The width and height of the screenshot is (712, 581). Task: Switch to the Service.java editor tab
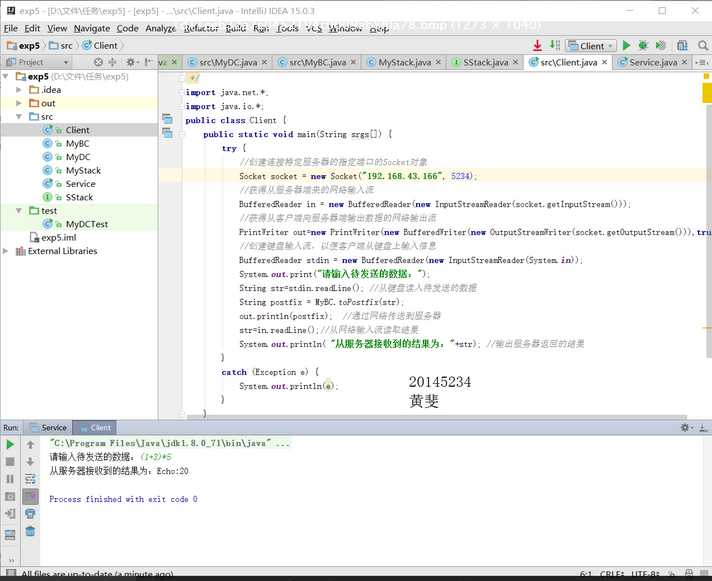click(x=653, y=62)
